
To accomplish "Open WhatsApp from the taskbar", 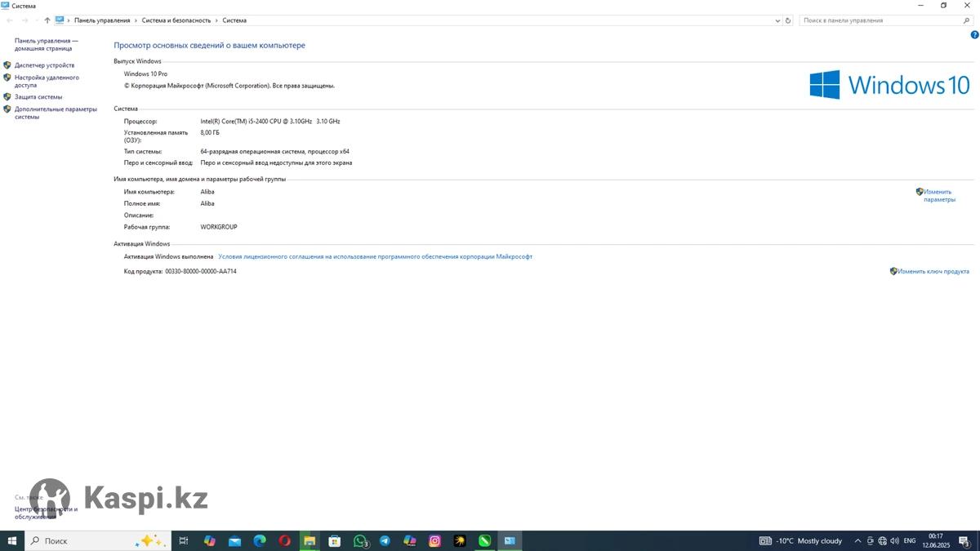I will point(360,540).
